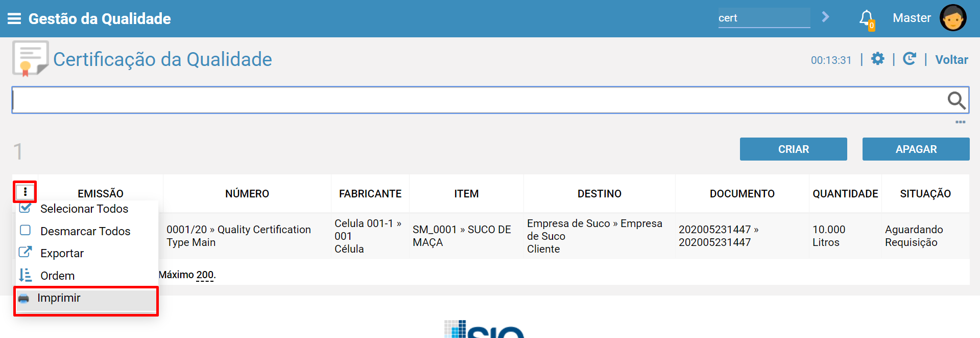Open the hamburger navigation menu

click(14, 19)
